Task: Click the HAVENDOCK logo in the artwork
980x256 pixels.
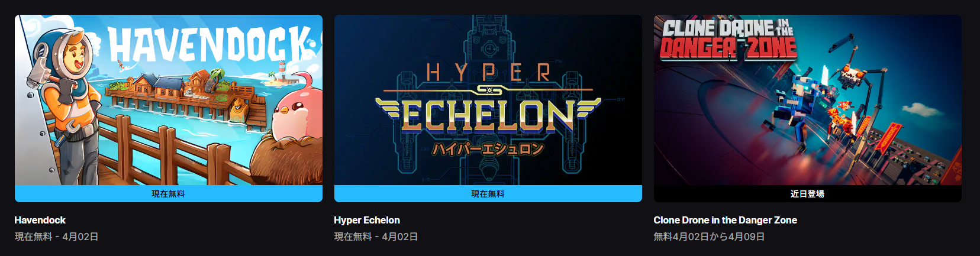Action: click(211, 45)
